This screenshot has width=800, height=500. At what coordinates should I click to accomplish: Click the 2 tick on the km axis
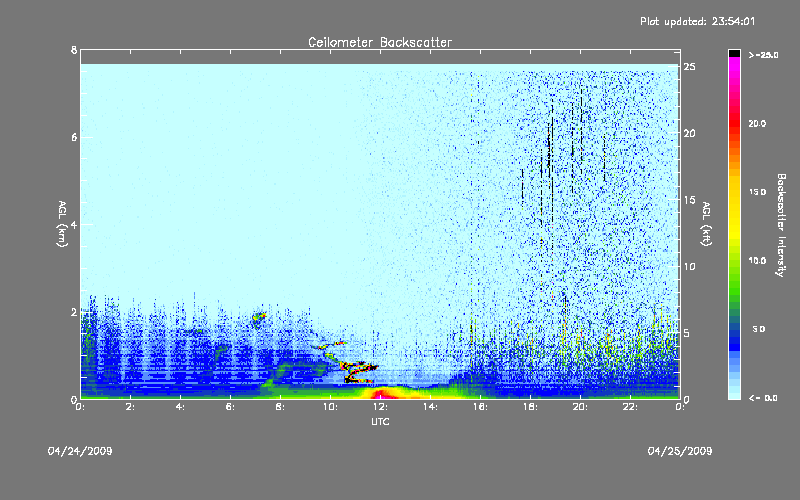coord(74,312)
